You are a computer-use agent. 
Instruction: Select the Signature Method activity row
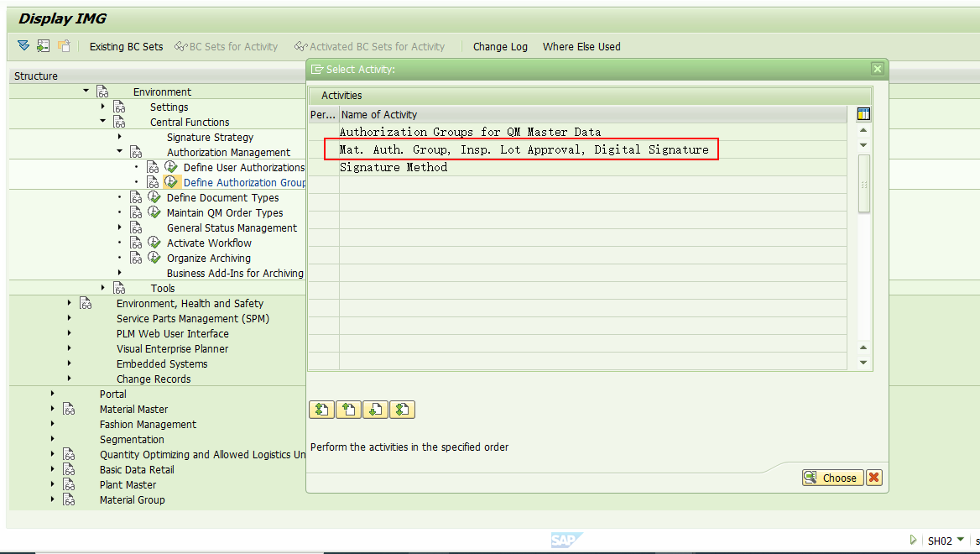click(394, 166)
